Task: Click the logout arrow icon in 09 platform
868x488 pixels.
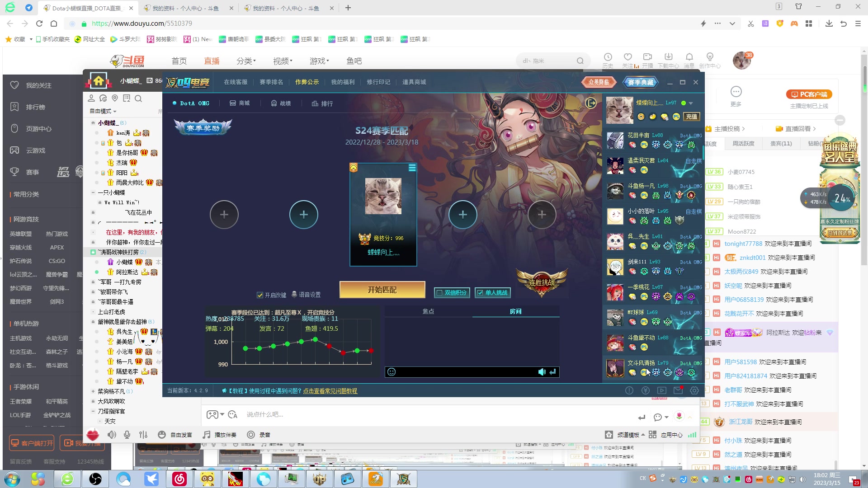Action: [591, 103]
